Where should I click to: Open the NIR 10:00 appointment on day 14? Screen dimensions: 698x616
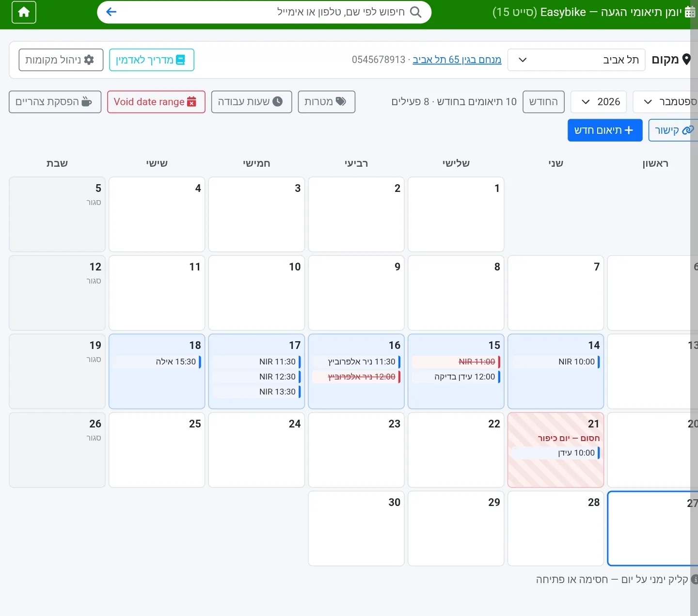pyautogui.click(x=555, y=362)
